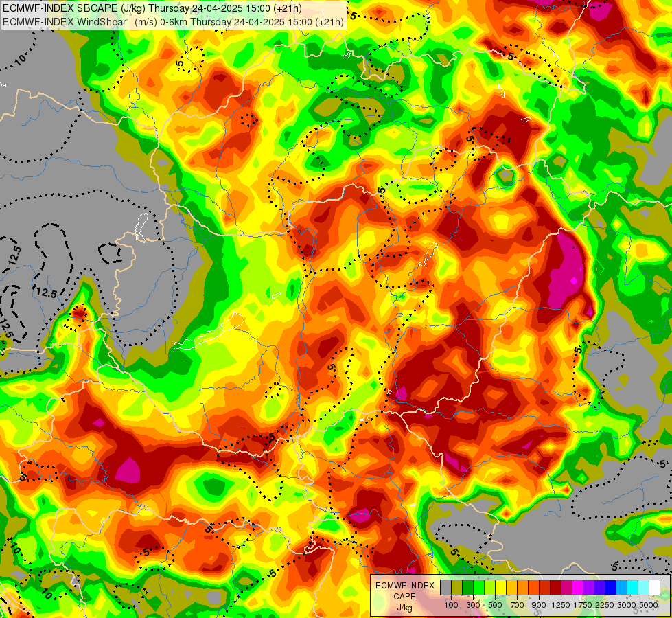Click the CAPE label in the legend

404,597
